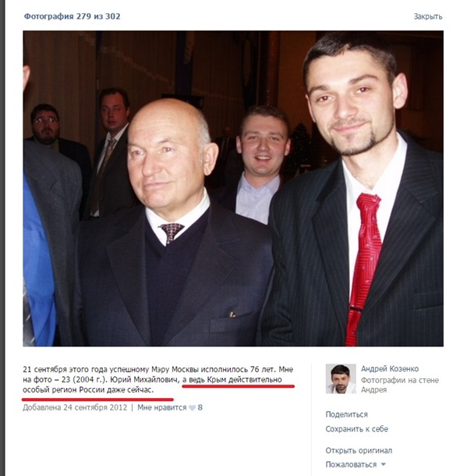
Task: Click the blue shirt at photo's left edge
Action: point(38,261)
